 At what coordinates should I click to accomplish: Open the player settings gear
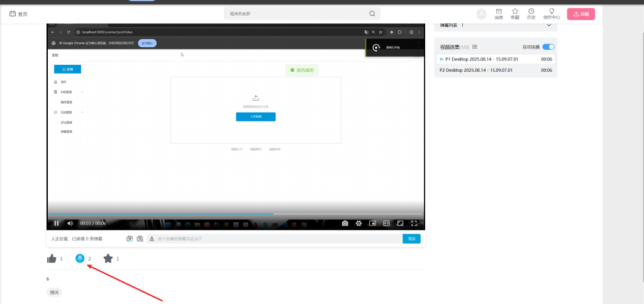[358, 223]
